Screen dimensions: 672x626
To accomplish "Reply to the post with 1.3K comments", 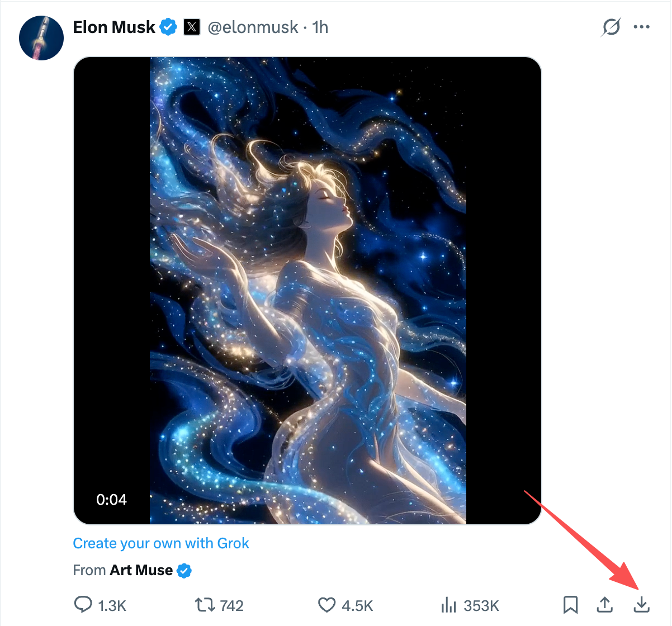I will pyautogui.click(x=83, y=605).
